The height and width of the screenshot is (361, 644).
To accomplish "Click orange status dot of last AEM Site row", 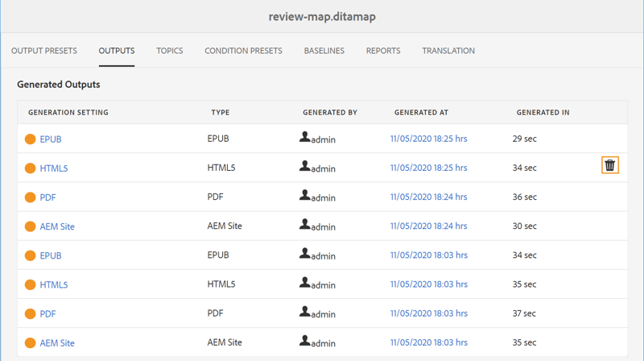I will pos(30,343).
